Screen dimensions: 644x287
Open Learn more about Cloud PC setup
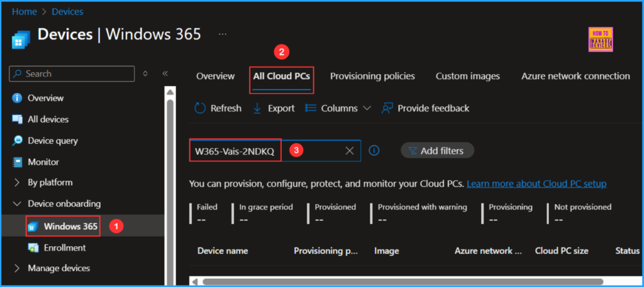[536, 183]
